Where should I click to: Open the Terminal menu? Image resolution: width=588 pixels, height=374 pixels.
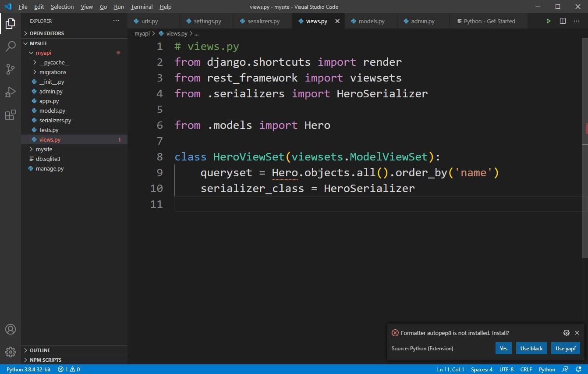142,7
